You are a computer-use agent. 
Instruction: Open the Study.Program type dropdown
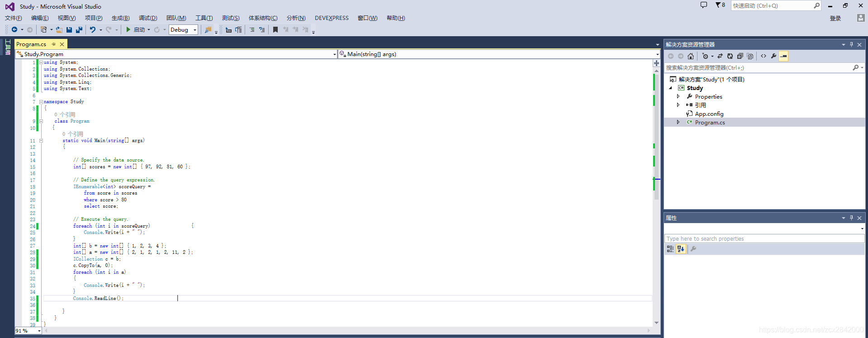click(x=334, y=54)
